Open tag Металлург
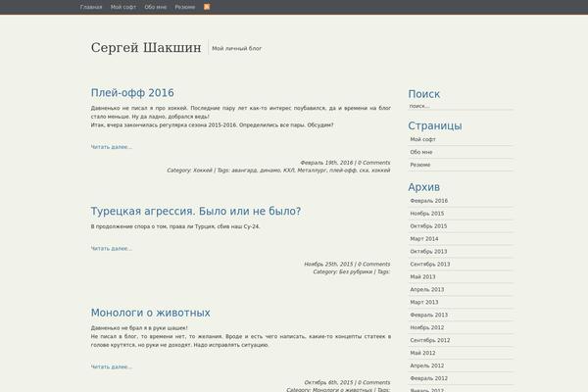Viewport: 588px width, 392px height. coord(312,171)
